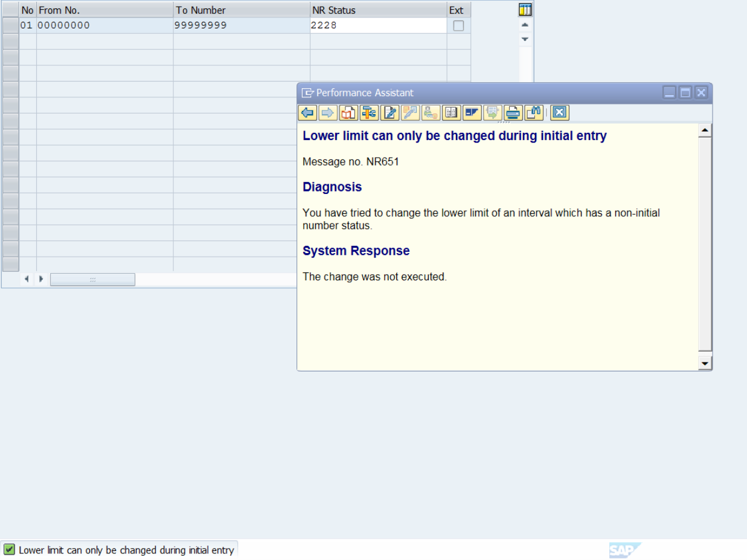Click the Diagnosis heading
This screenshot has height=560, width=747.
(332, 187)
